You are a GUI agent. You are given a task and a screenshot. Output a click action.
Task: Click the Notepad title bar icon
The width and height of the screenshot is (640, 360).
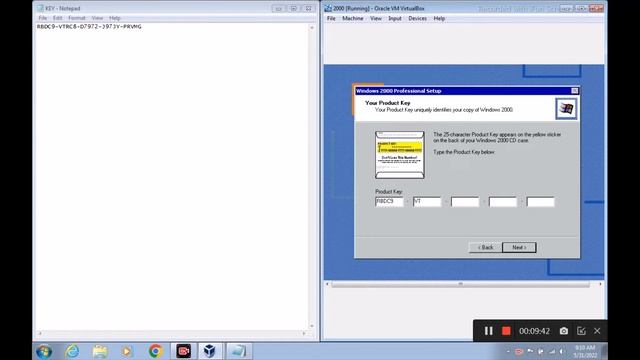coord(40,8)
